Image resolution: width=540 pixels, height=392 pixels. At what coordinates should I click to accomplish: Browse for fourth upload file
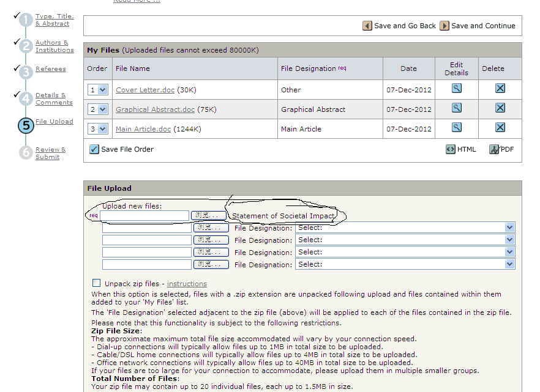[211, 252]
